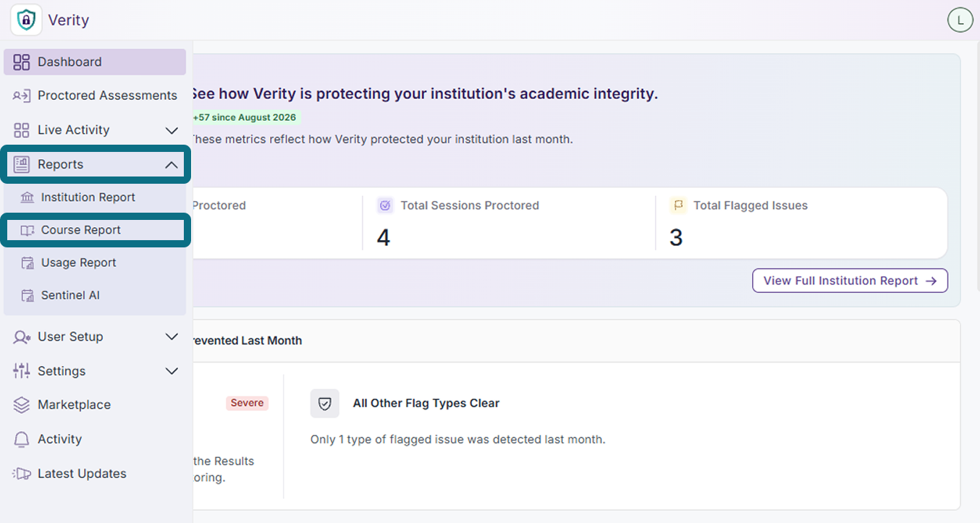Screen dimensions: 980x523
Task: Click the Sentinel AI icon
Action: point(28,295)
